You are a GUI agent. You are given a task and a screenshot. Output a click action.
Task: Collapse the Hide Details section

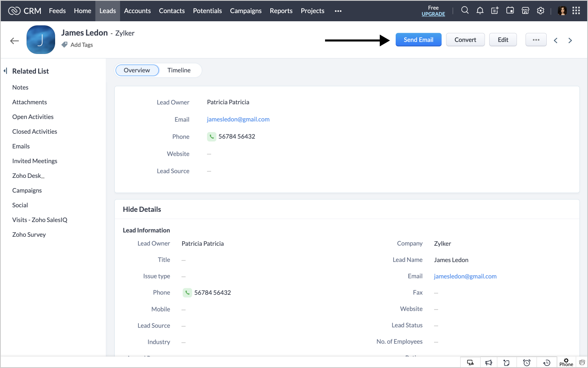tap(142, 209)
